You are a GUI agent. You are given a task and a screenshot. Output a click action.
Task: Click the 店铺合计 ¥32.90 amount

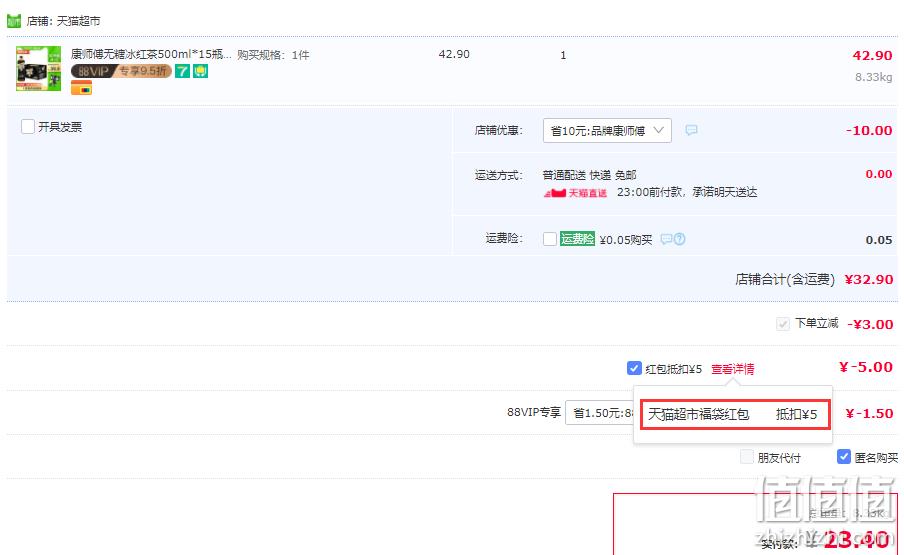[x=869, y=280]
